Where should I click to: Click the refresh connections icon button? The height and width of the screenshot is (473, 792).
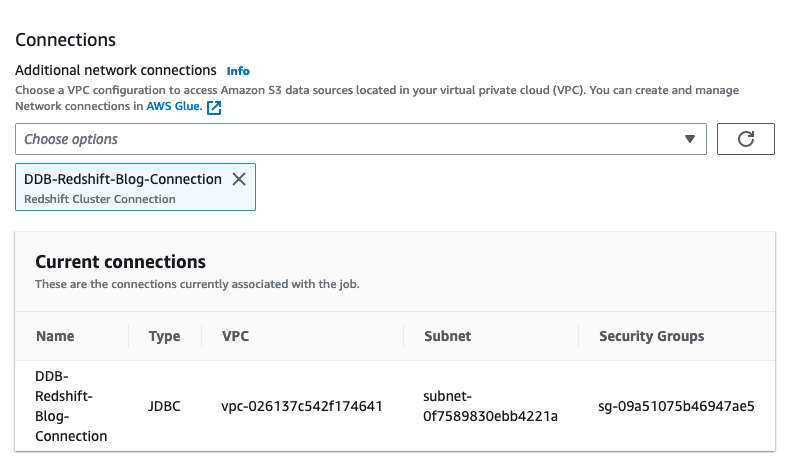[746, 139]
